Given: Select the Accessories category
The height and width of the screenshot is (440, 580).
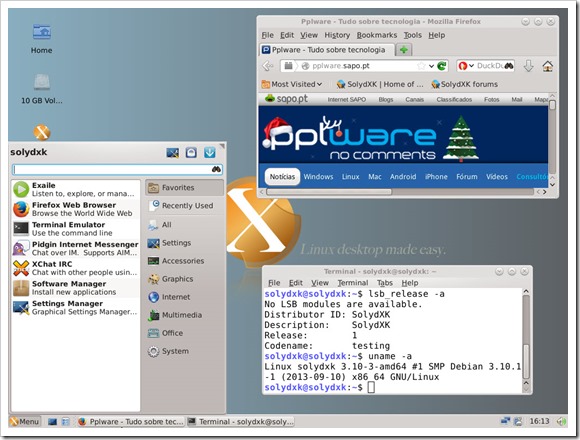Looking at the screenshot, I should tap(185, 261).
